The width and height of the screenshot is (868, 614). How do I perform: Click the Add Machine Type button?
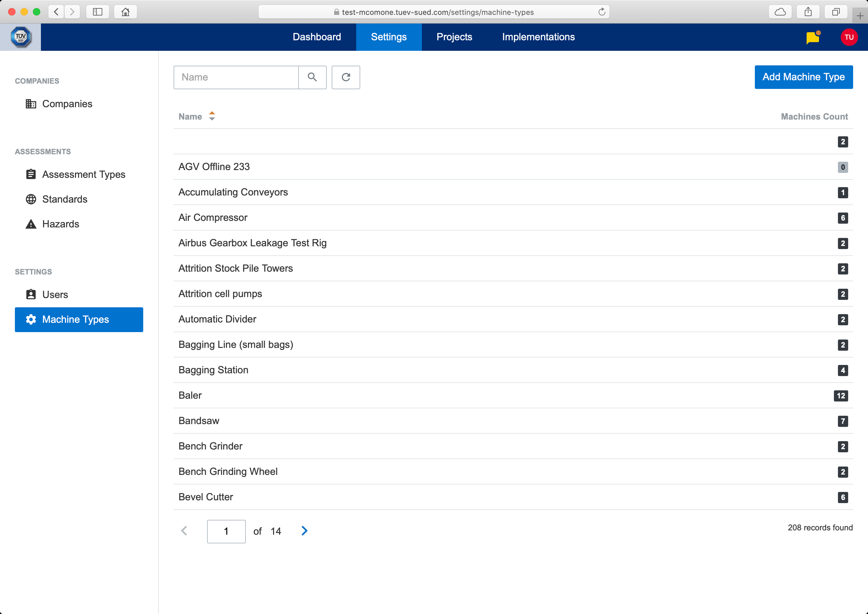point(803,77)
